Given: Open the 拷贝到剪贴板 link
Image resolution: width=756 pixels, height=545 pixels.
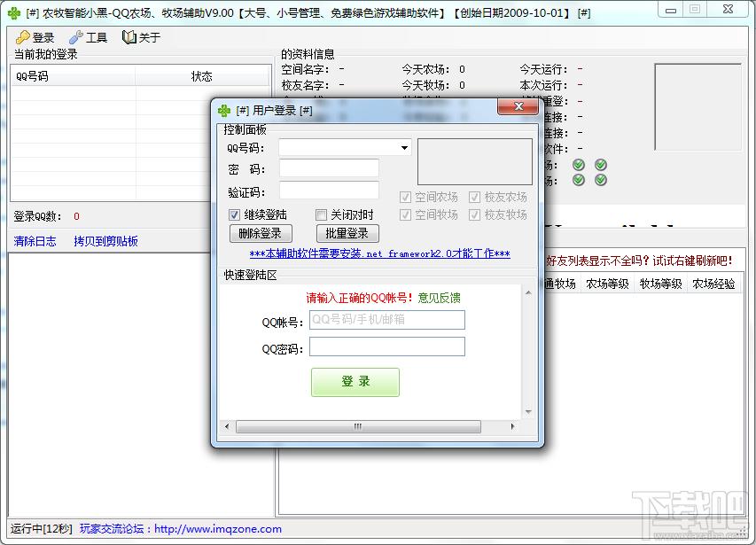Looking at the screenshot, I should pos(105,241).
